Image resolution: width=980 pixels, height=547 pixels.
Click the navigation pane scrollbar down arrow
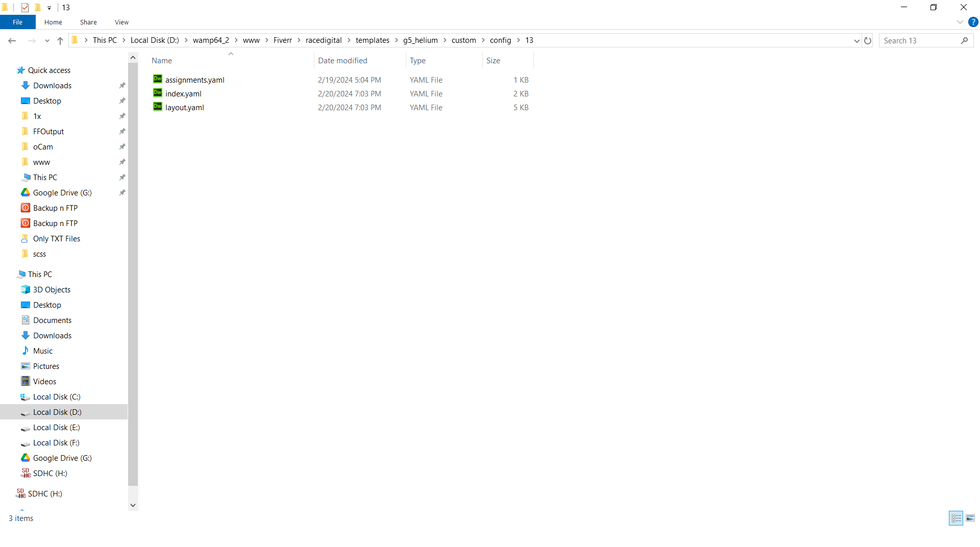click(x=133, y=505)
